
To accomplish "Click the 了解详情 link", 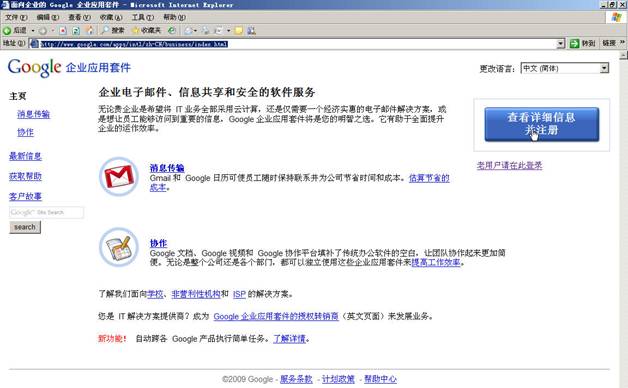I will tap(289, 339).
